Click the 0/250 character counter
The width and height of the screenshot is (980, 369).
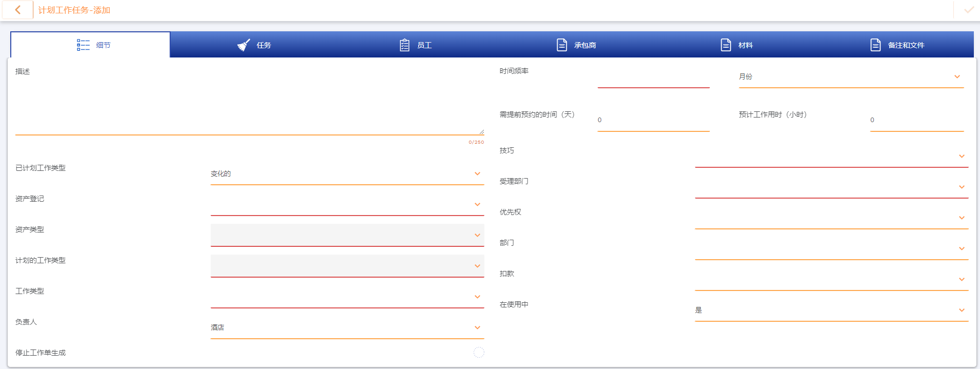tap(476, 142)
